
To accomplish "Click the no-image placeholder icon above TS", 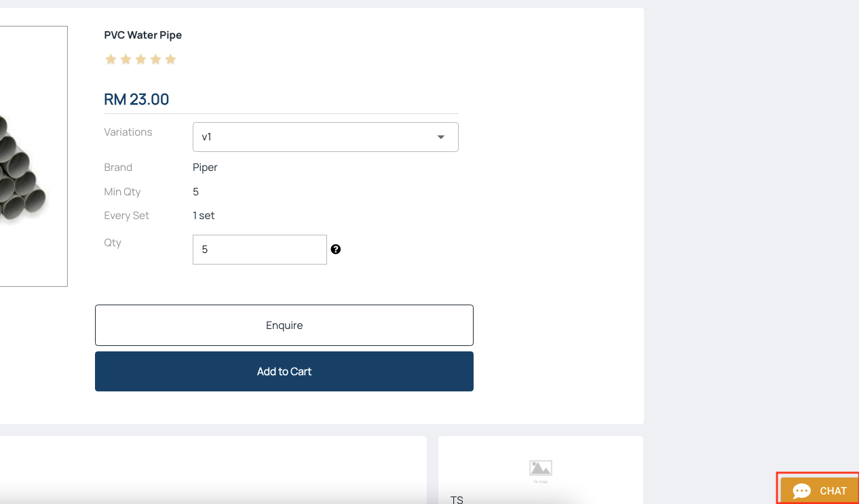I will tap(541, 469).
